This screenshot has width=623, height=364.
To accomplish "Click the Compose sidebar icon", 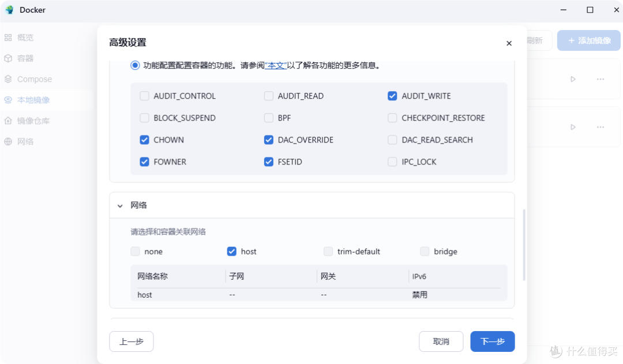I will (8, 79).
